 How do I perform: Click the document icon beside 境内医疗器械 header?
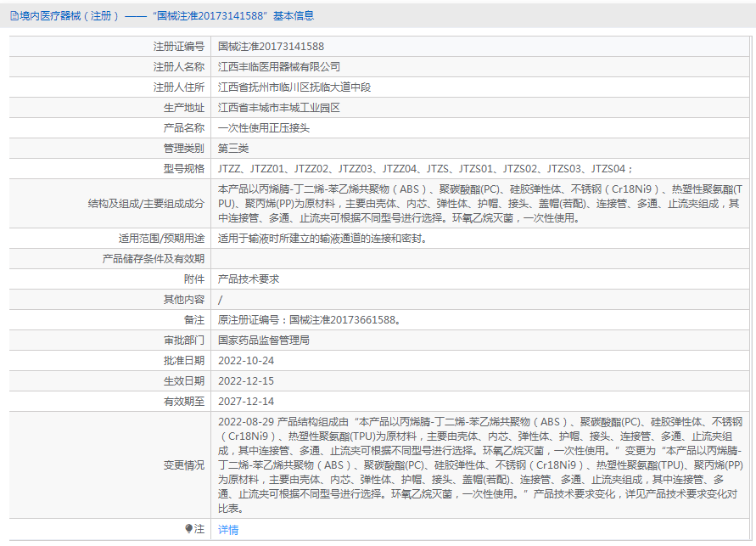tap(14, 15)
